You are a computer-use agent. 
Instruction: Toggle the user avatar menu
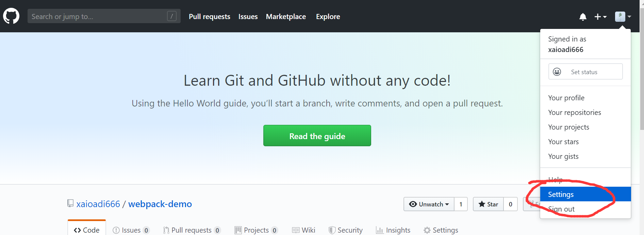[623, 16]
